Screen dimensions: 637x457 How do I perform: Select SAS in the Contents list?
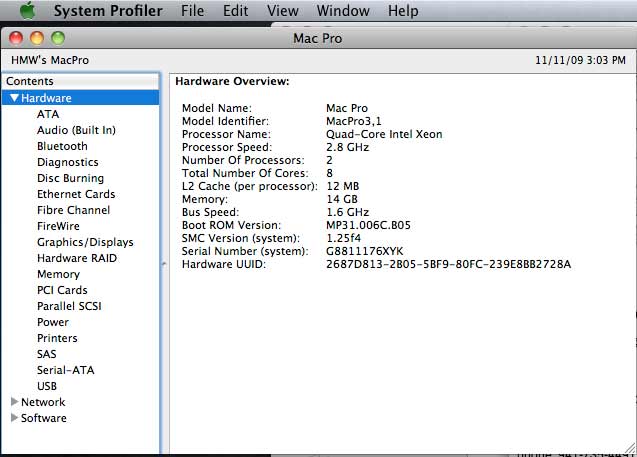(x=47, y=354)
